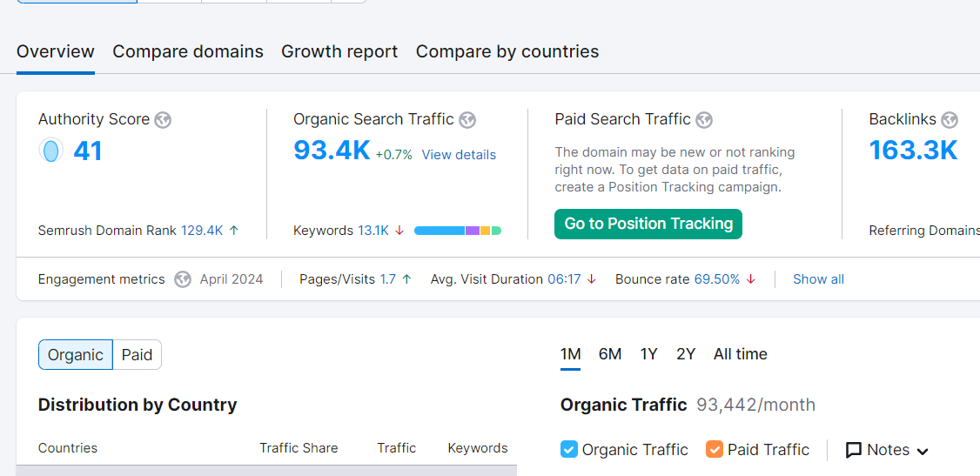Image resolution: width=980 pixels, height=476 pixels.
Task: Select the Paid toggle button
Action: (x=137, y=355)
